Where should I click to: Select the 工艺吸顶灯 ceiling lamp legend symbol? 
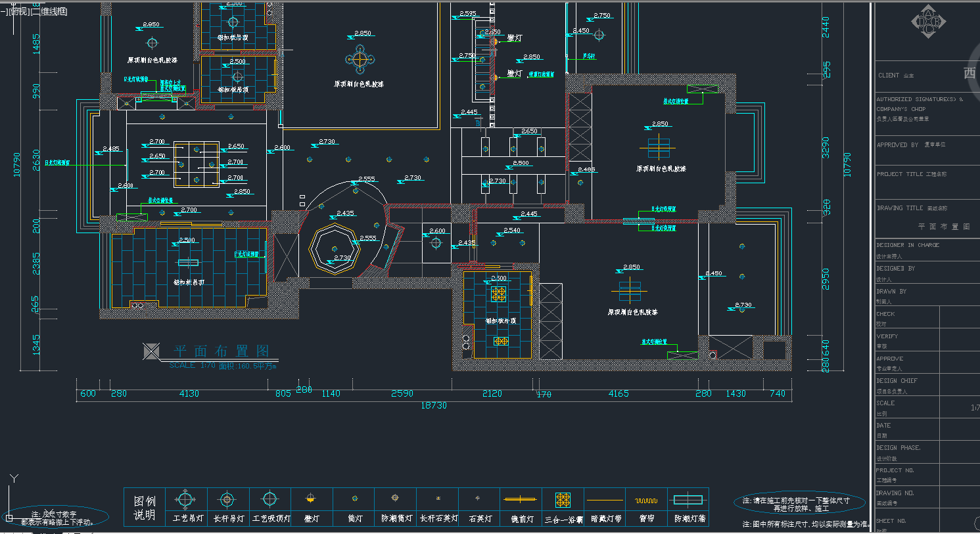pyautogui.click(x=269, y=499)
